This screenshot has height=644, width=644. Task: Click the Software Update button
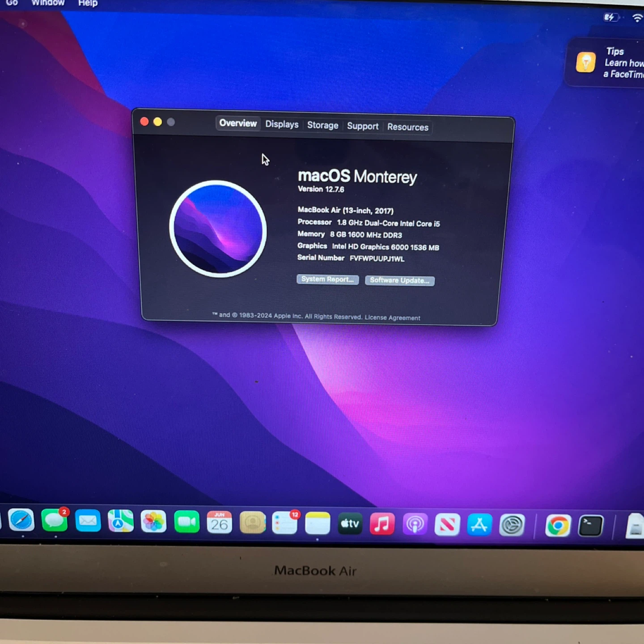pyautogui.click(x=399, y=280)
